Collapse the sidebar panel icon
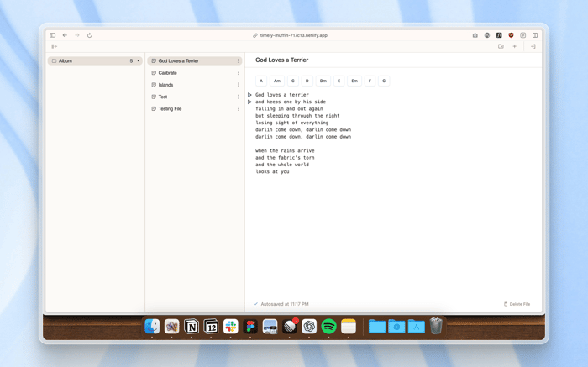Image resolution: width=588 pixels, height=367 pixels. coord(55,46)
